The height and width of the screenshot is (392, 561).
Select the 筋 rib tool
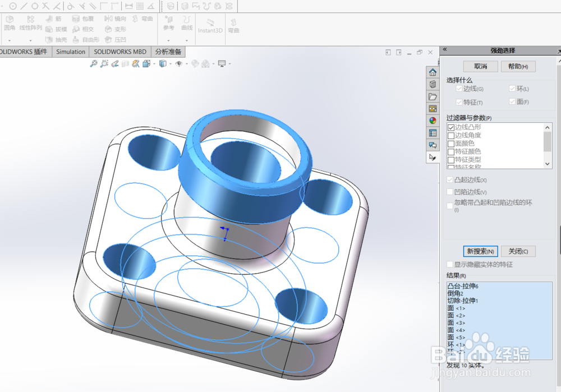pos(54,19)
